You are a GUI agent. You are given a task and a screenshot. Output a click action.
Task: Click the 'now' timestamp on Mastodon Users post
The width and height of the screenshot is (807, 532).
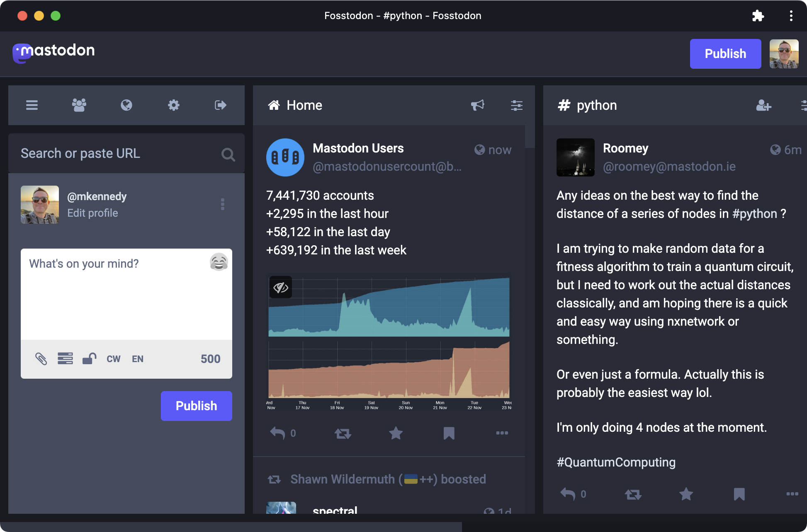(x=500, y=150)
